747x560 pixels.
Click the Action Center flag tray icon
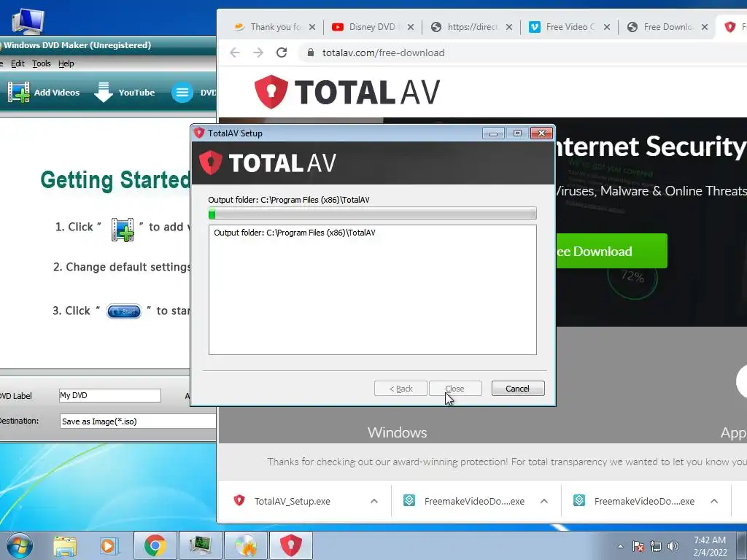point(638,546)
